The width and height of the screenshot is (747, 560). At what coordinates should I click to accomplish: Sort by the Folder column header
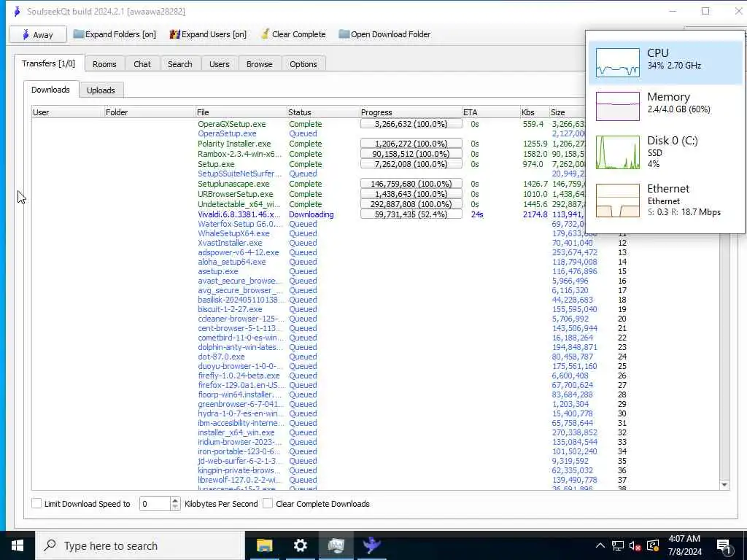click(150, 112)
